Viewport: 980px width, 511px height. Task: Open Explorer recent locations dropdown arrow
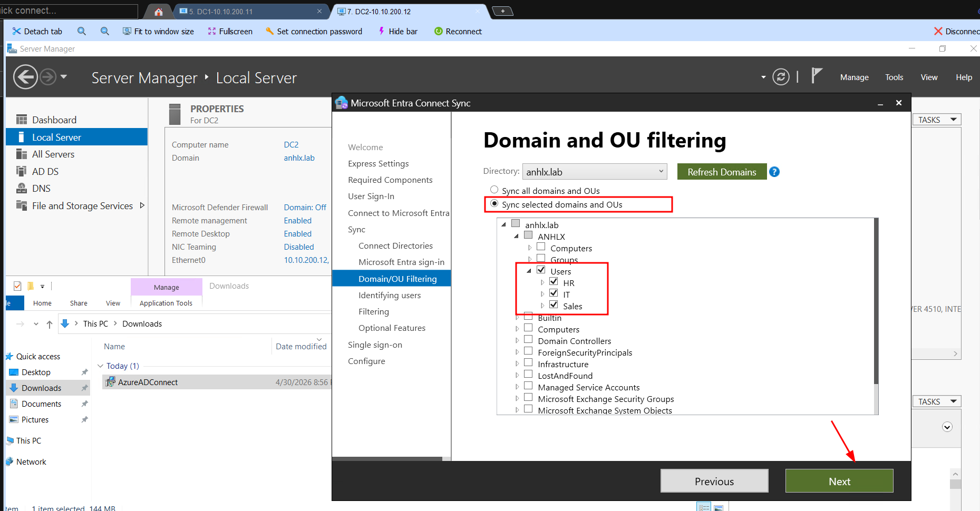coord(36,324)
